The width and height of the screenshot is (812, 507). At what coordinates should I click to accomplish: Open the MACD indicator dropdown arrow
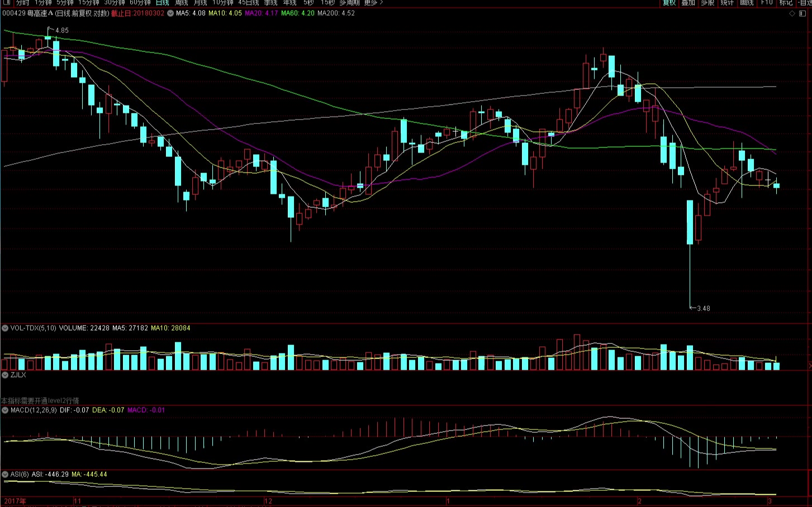click(5, 410)
